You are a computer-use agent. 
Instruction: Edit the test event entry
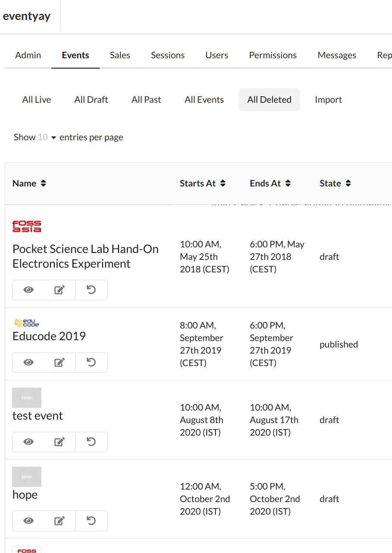click(x=60, y=442)
